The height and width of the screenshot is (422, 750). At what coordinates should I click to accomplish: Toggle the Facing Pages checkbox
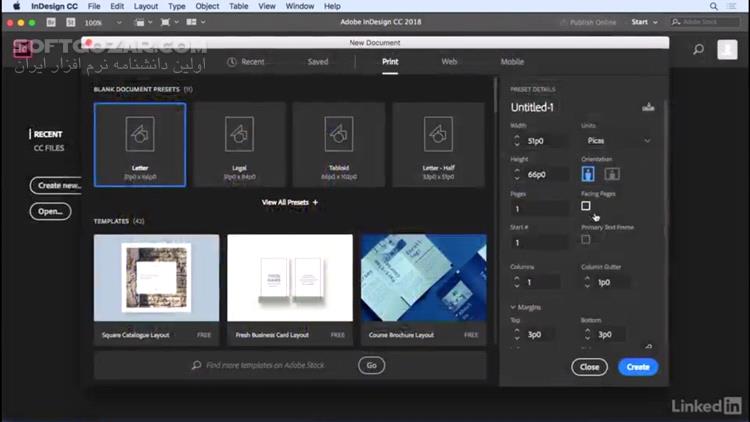pos(585,206)
